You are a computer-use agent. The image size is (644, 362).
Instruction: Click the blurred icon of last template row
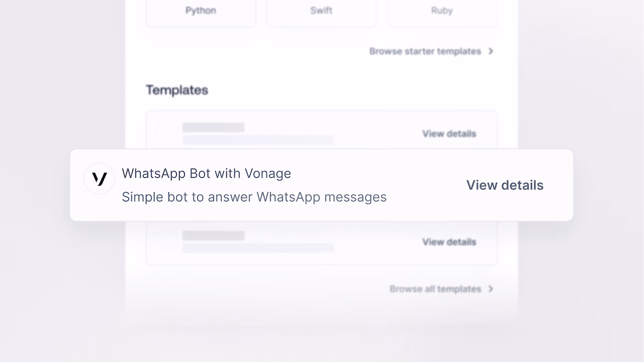coord(166,240)
